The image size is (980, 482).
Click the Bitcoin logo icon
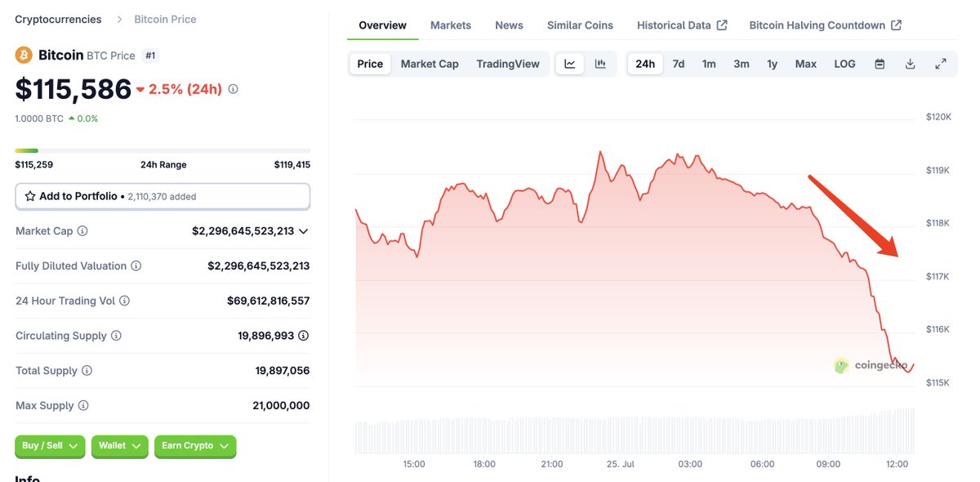tap(24, 56)
